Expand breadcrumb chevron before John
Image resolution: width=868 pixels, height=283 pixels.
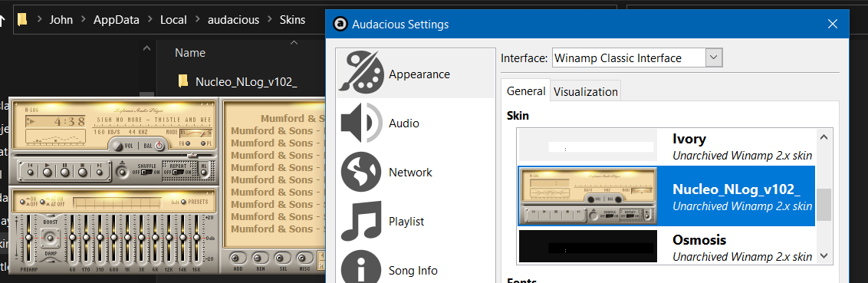point(39,20)
